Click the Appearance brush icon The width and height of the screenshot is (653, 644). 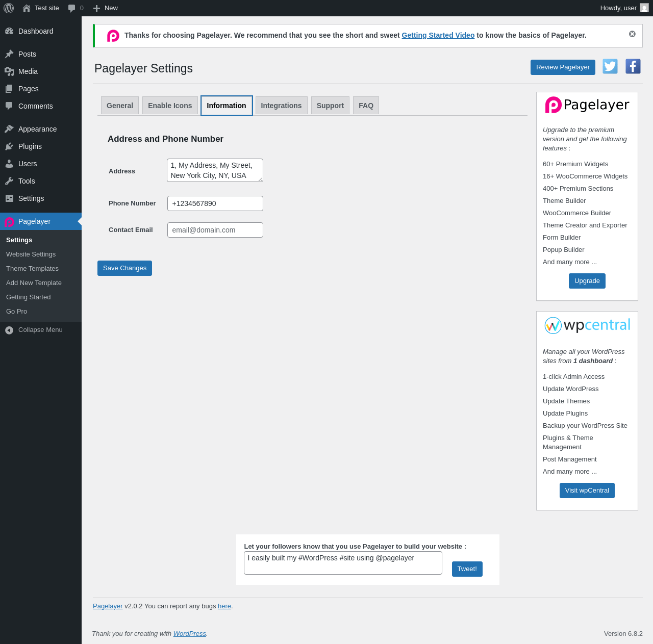(x=9, y=129)
